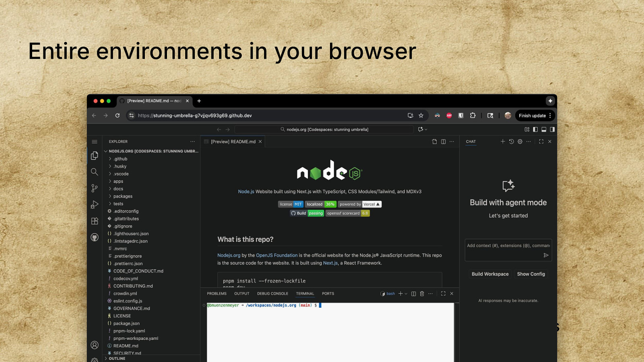Click the Build Workspace button
Viewport: 644px width, 362px height.
(490, 274)
